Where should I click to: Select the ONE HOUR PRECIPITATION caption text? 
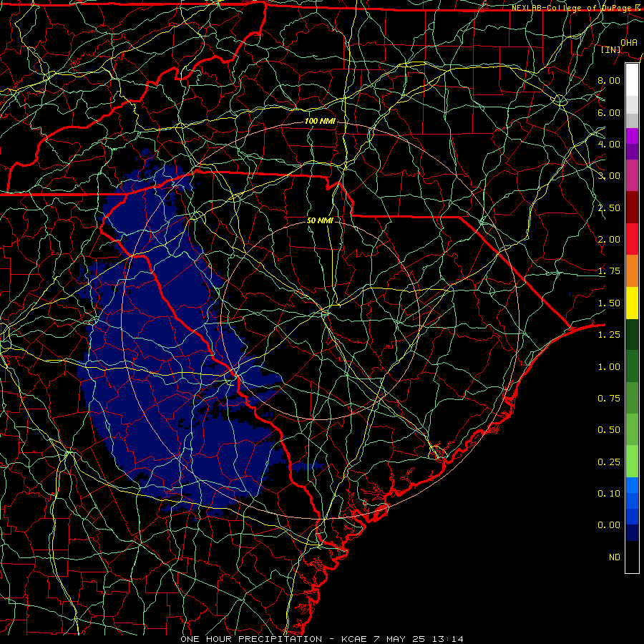(251, 639)
